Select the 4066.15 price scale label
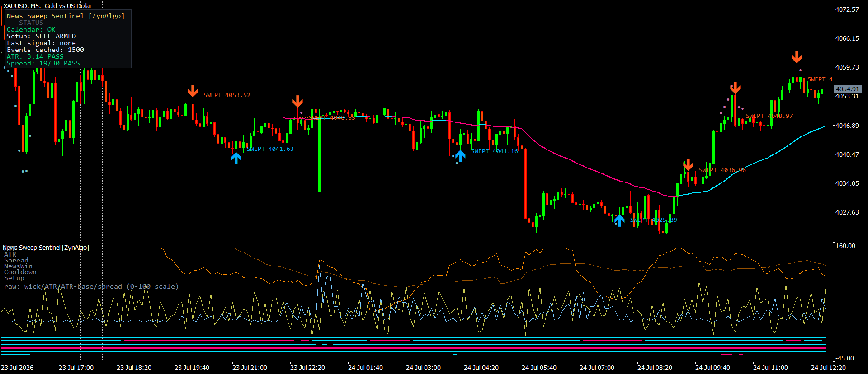 pos(847,38)
